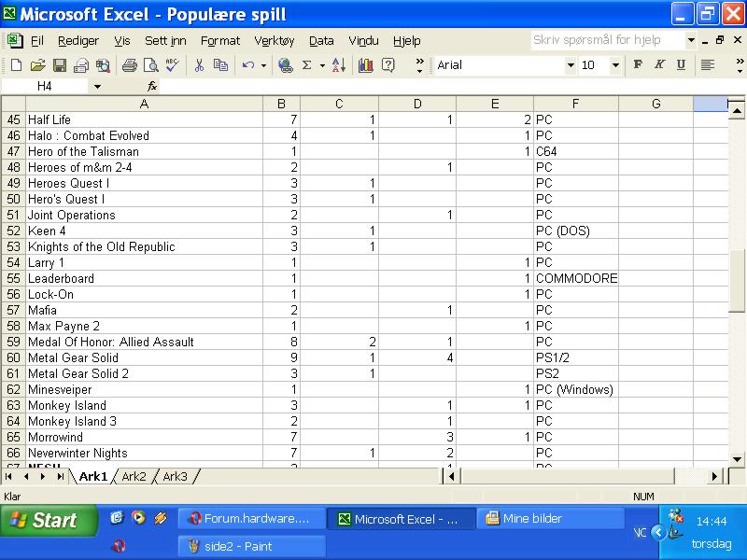This screenshot has height=560, width=747.
Task: Create a new blank workbook
Action: click(x=16, y=65)
